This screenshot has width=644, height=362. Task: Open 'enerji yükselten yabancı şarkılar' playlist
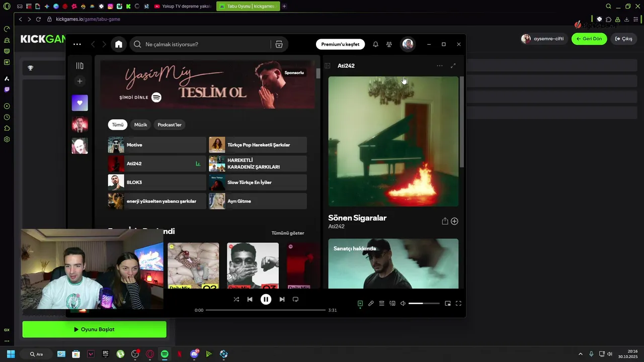click(x=157, y=201)
